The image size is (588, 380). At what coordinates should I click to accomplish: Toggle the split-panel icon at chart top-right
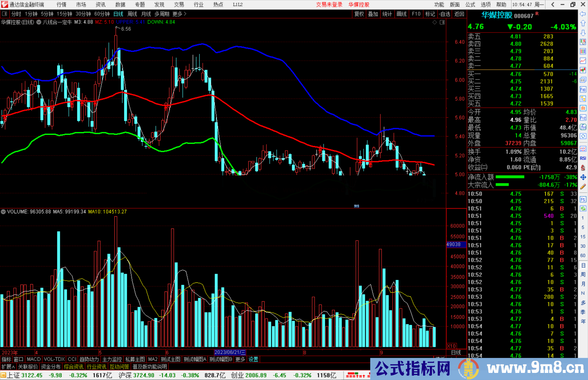[442, 22]
